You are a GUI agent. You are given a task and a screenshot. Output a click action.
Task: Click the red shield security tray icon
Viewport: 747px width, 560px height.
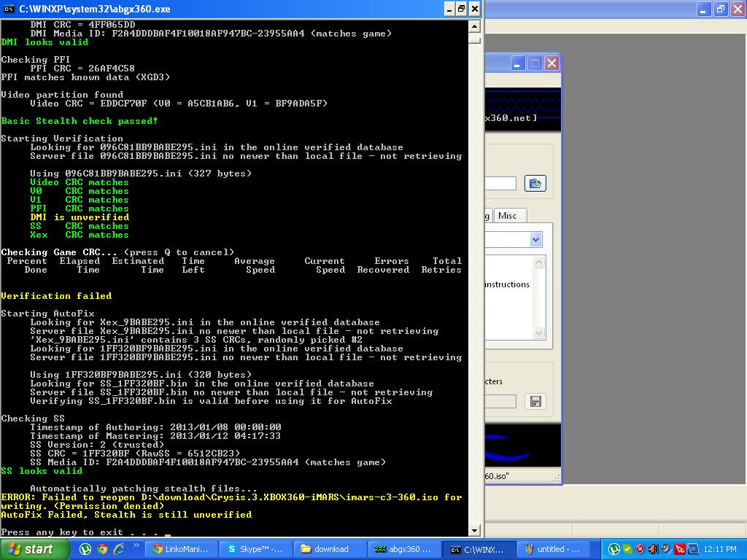pyautogui.click(x=640, y=549)
